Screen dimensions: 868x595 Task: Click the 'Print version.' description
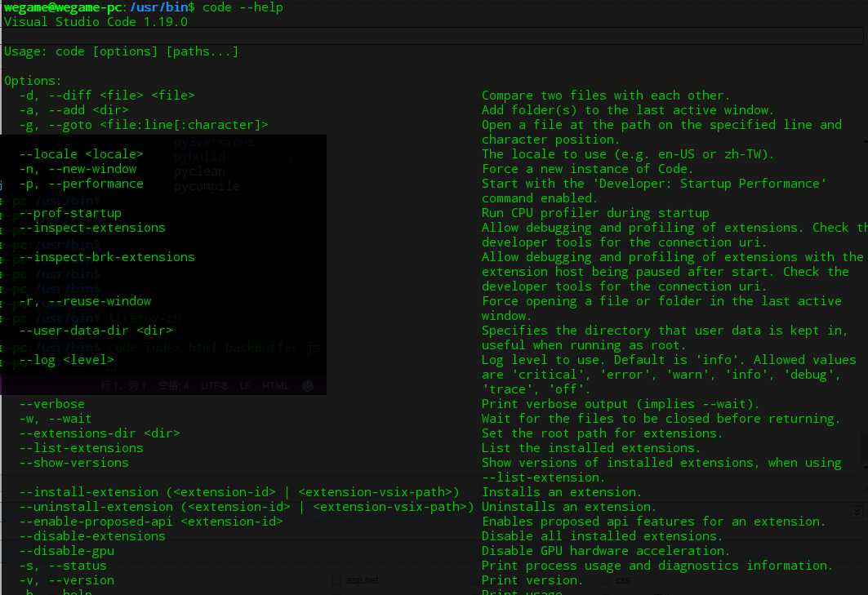point(532,580)
